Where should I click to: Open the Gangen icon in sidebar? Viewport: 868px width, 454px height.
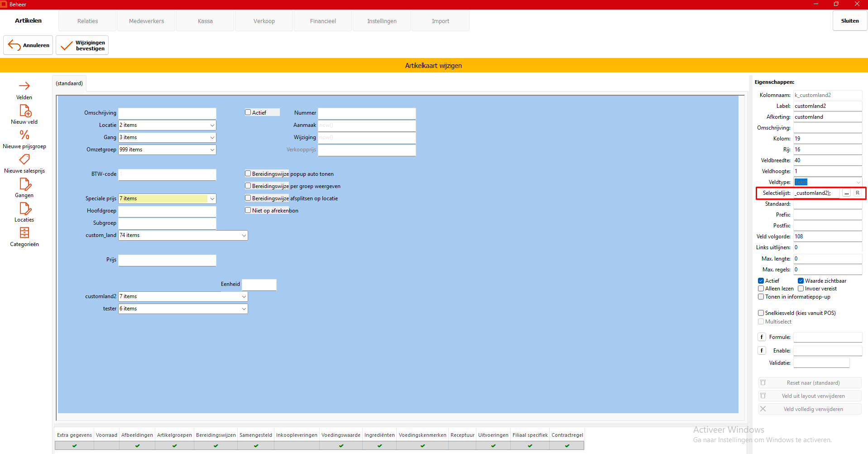point(25,184)
